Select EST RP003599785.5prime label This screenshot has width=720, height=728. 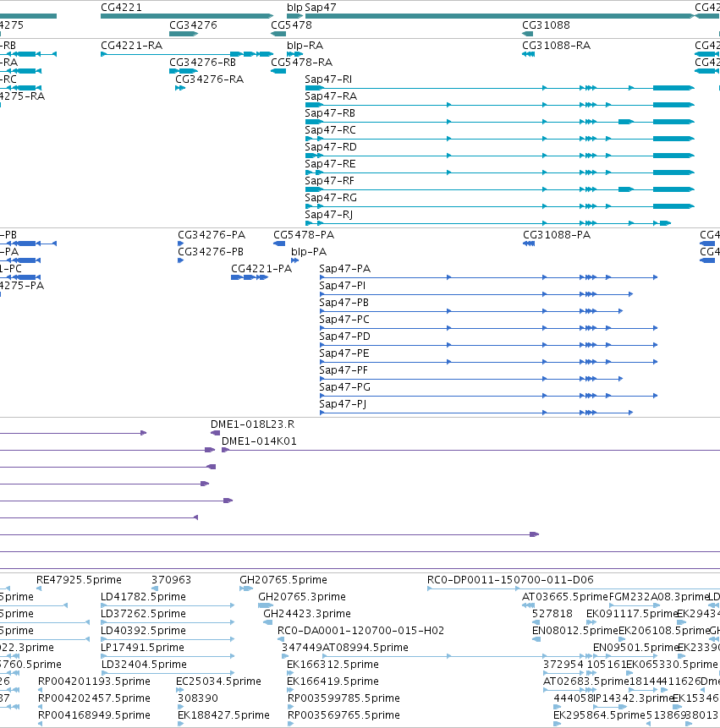pos(344,698)
